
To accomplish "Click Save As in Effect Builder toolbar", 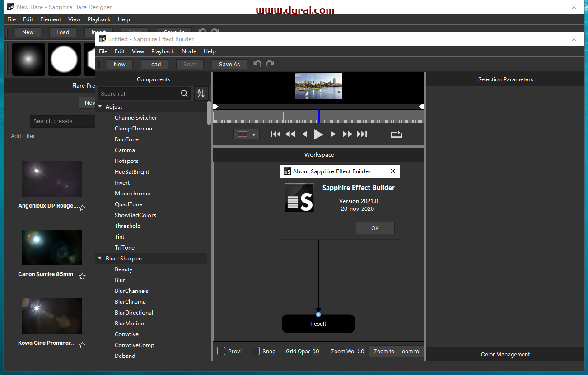I will point(229,65).
